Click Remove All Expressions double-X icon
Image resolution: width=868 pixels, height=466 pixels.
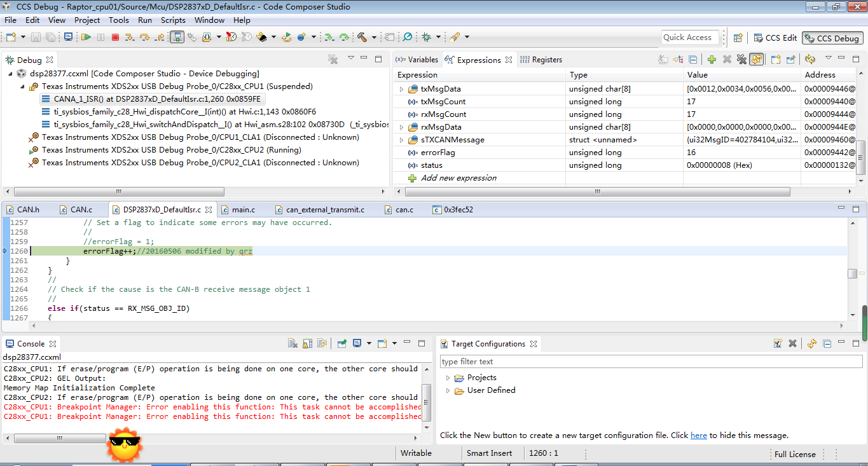click(741, 60)
